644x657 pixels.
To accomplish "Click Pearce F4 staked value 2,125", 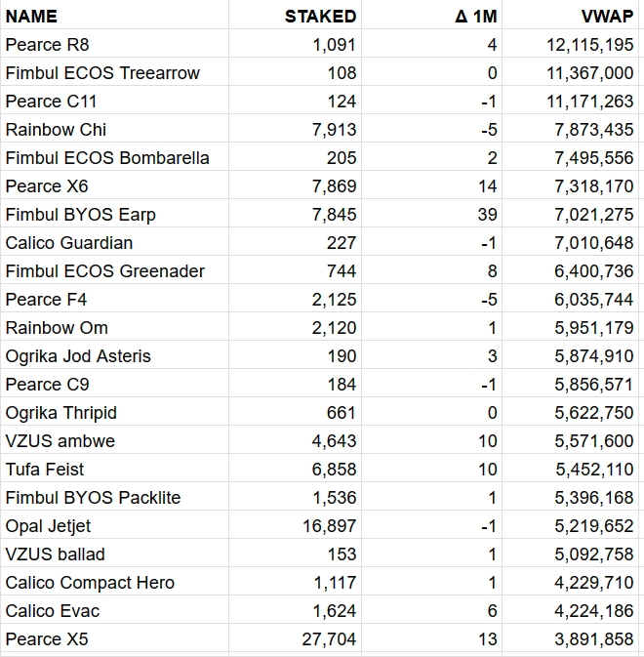I will pyautogui.click(x=335, y=300).
